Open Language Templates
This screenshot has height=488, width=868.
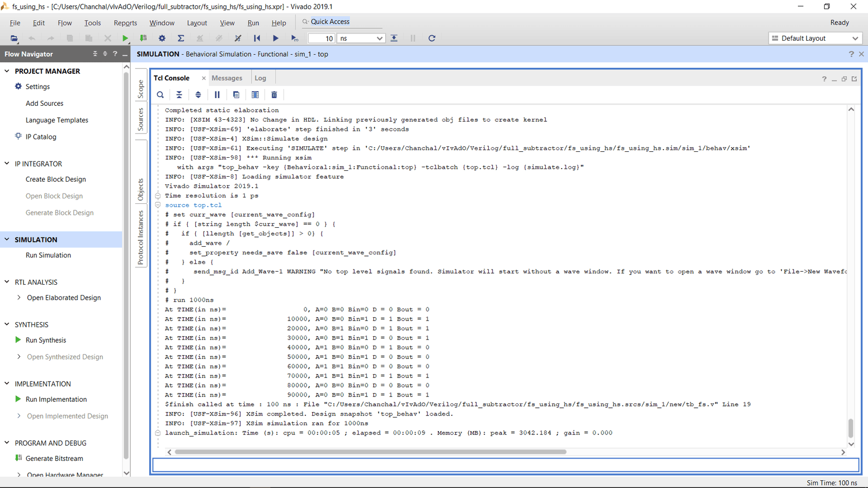click(x=57, y=120)
